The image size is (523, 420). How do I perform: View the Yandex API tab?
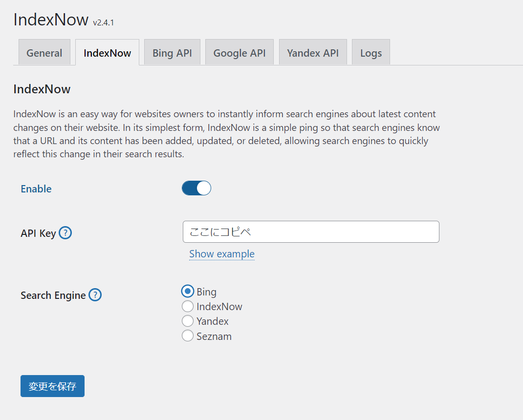point(313,52)
